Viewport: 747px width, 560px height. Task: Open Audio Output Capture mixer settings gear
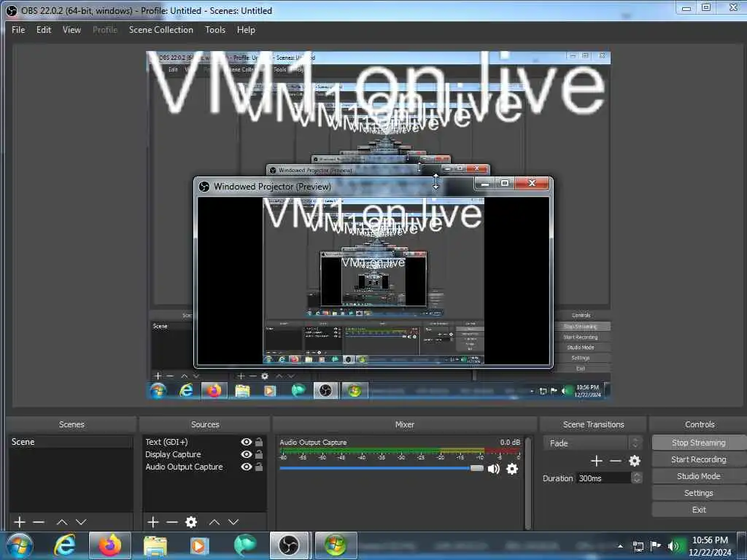(x=512, y=469)
